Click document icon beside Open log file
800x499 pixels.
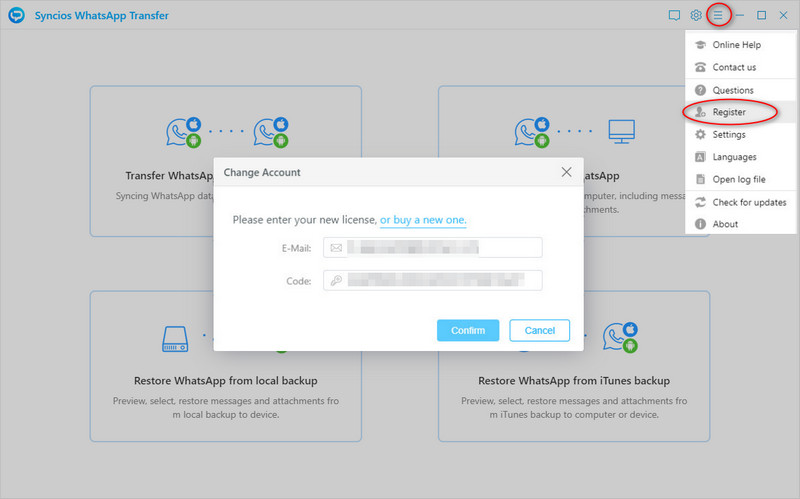(701, 180)
